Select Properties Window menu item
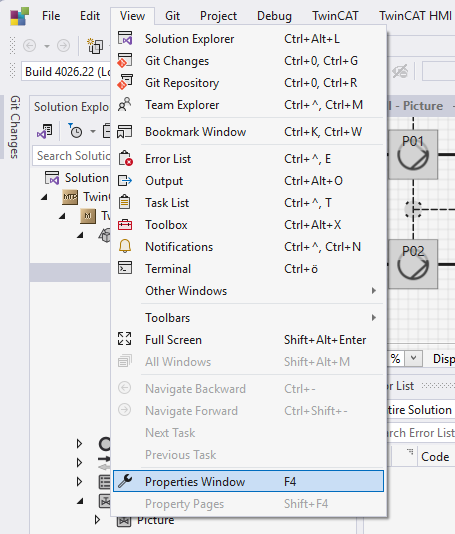This screenshot has width=455, height=534. pyautogui.click(x=248, y=481)
